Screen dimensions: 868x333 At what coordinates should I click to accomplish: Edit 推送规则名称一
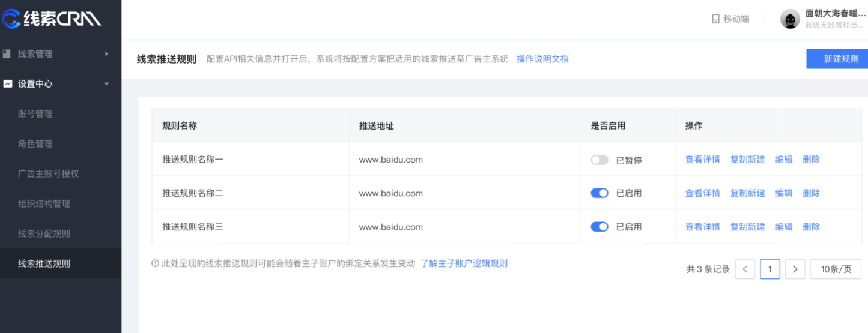[x=784, y=160]
